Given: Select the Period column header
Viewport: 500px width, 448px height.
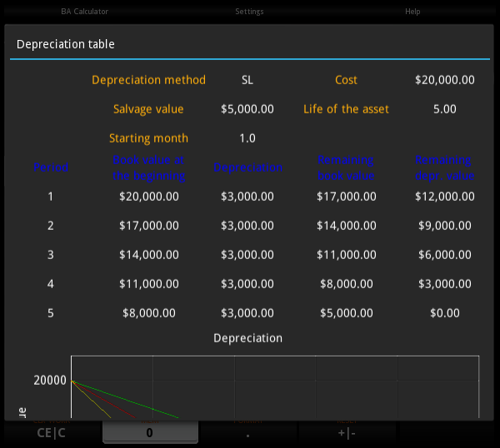Looking at the screenshot, I should click(51, 167).
